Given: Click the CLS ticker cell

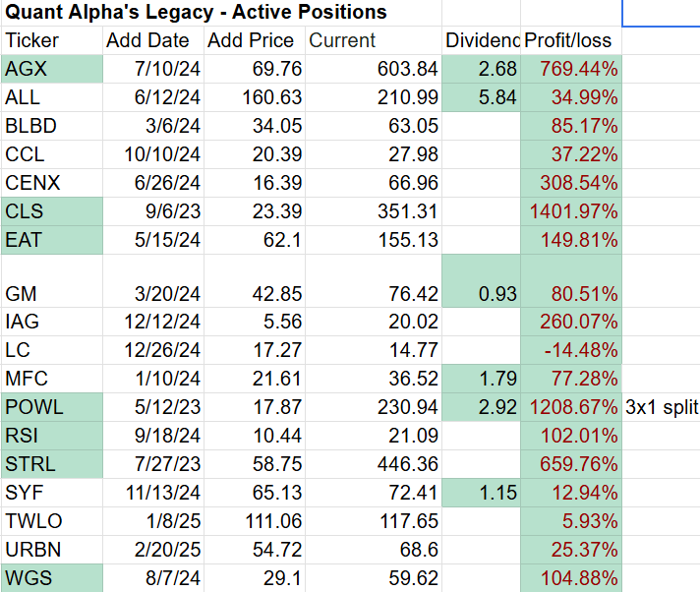Looking at the screenshot, I should (x=51, y=211).
